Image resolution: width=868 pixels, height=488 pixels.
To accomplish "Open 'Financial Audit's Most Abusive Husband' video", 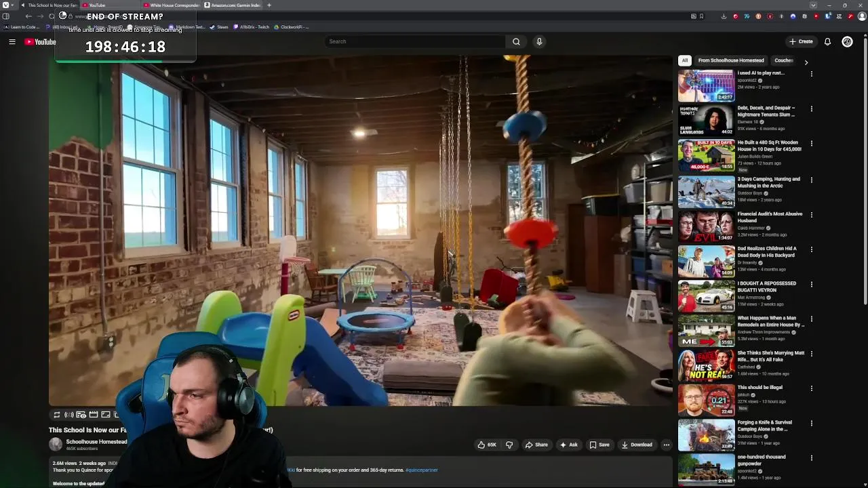I will coord(770,217).
